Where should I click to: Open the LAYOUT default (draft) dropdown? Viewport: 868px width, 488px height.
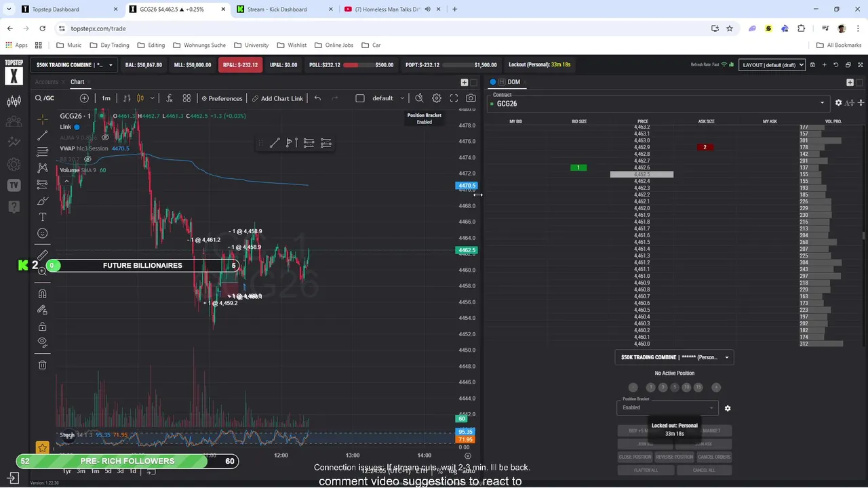[x=772, y=65]
